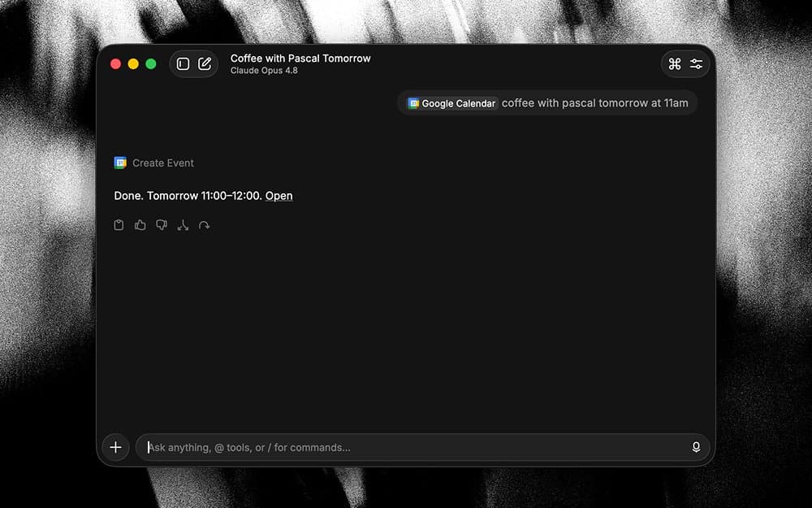This screenshot has width=812, height=508.
Task: Click the plus attachment button
Action: tap(115, 447)
